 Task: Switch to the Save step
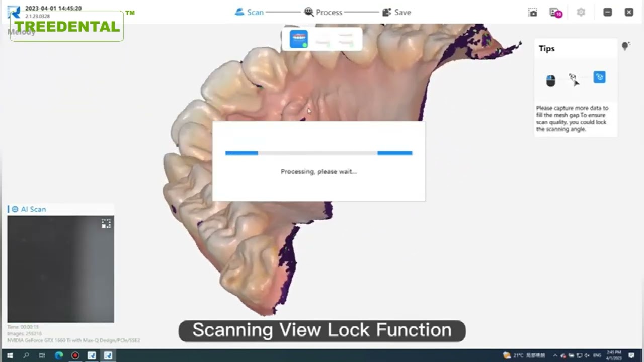point(396,12)
